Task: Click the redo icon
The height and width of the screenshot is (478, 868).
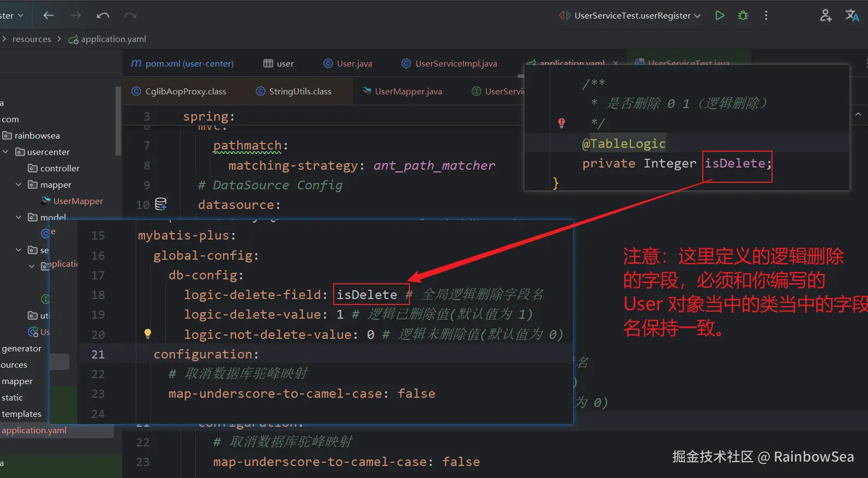Action: pos(130,15)
